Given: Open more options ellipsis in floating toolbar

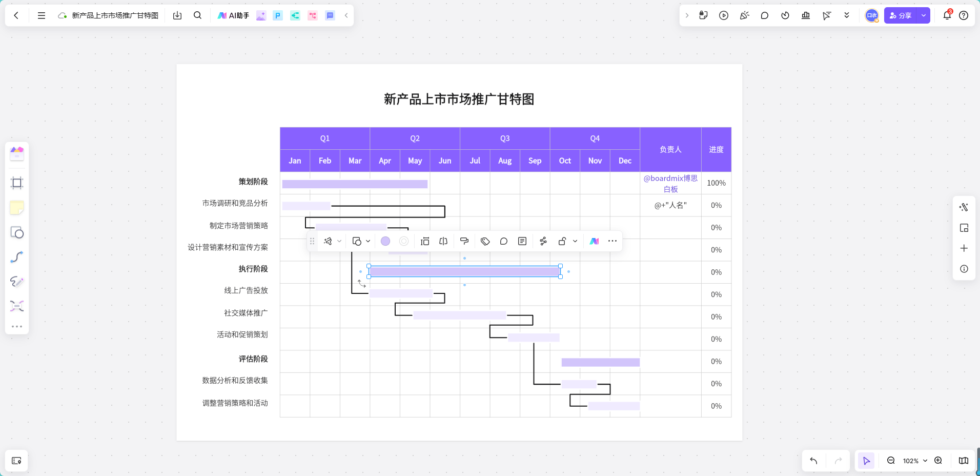Looking at the screenshot, I should 612,241.
